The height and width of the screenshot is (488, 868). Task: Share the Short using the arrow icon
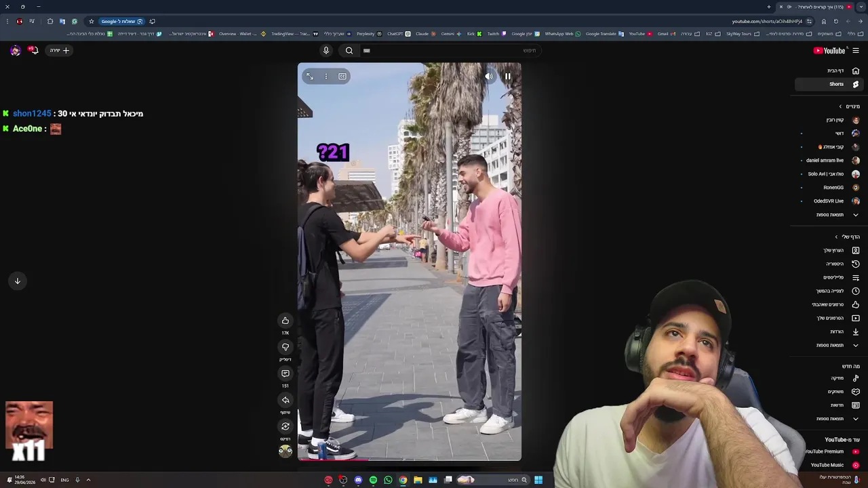[285, 400]
